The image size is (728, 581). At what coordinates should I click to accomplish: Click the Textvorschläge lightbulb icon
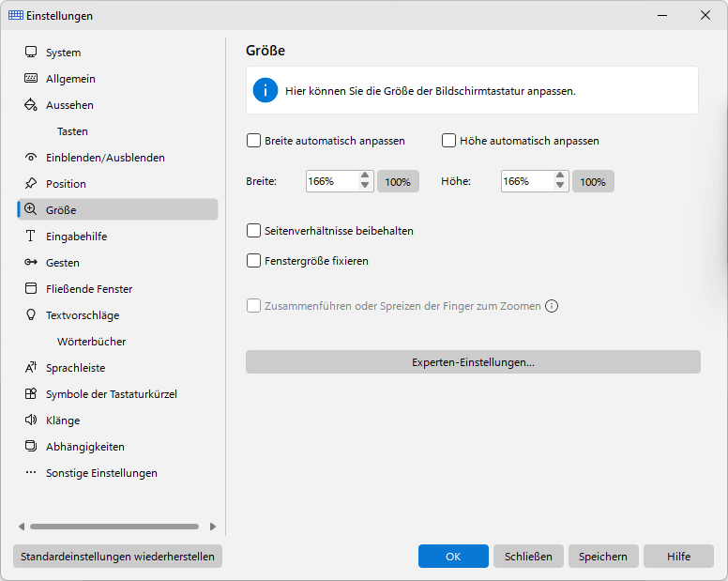(x=31, y=314)
